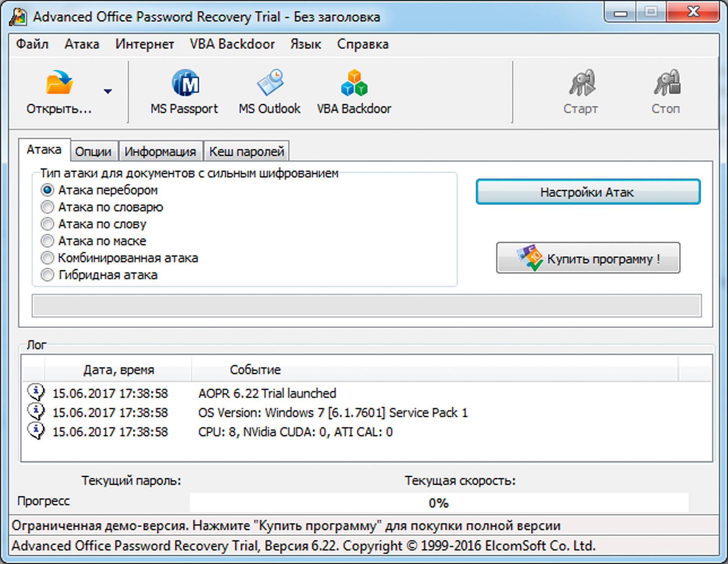Click the Прогресс bar showing 0%
Viewport: 728px width, 564px height.
(439, 503)
